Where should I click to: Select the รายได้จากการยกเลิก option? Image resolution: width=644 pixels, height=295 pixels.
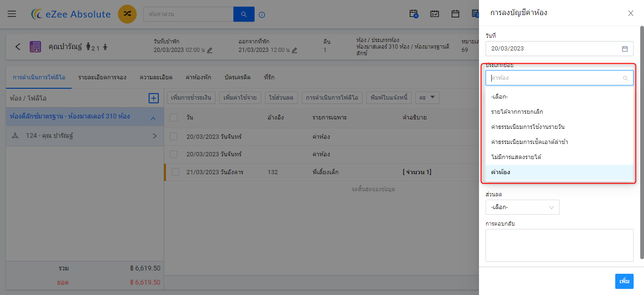560,112
